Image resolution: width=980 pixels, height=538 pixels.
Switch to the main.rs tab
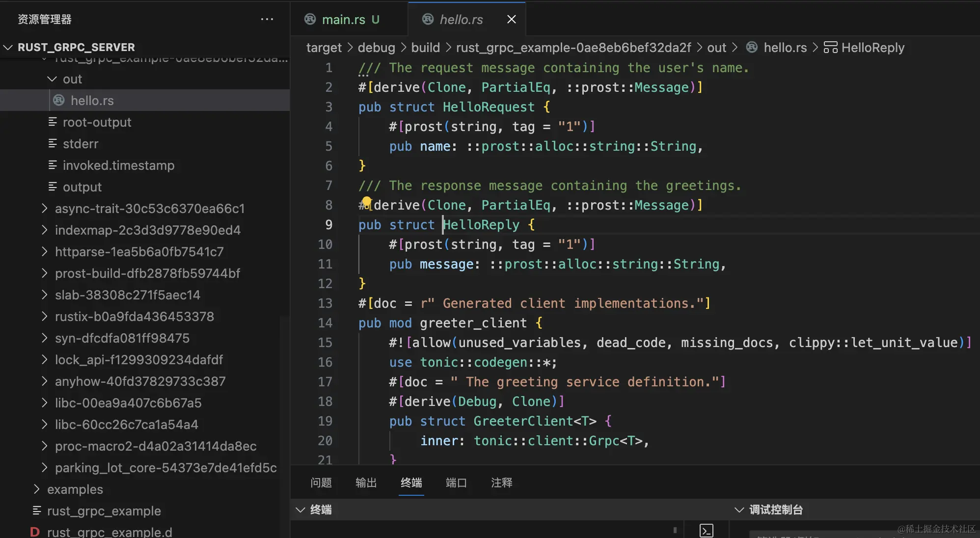coord(343,20)
